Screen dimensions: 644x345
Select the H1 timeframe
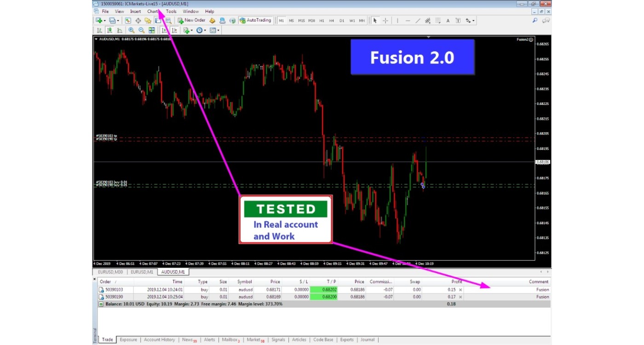click(x=322, y=21)
